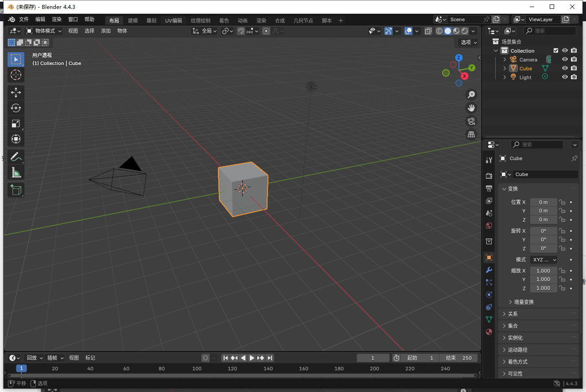Viewport: 586px width, 392px height.
Task: Activate the Annotate tool
Action: tap(16, 157)
